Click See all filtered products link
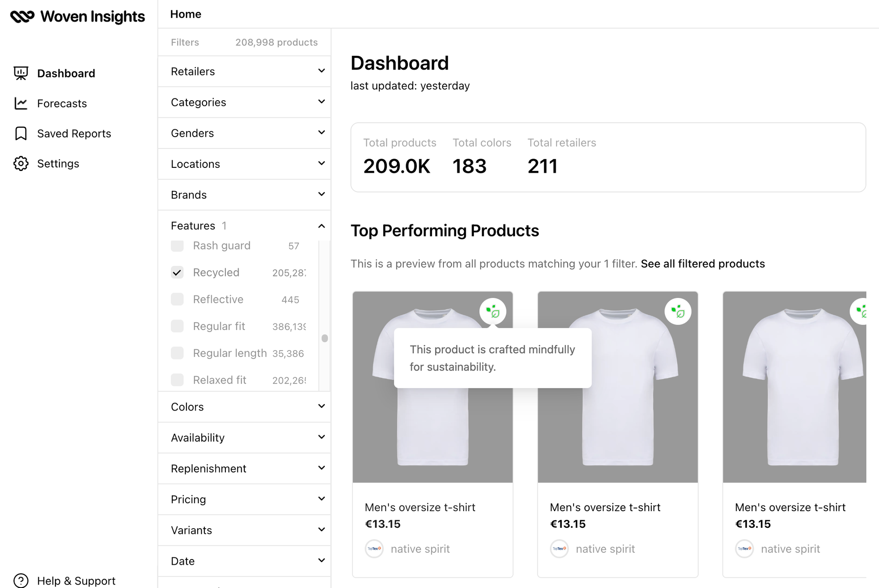 tap(703, 263)
